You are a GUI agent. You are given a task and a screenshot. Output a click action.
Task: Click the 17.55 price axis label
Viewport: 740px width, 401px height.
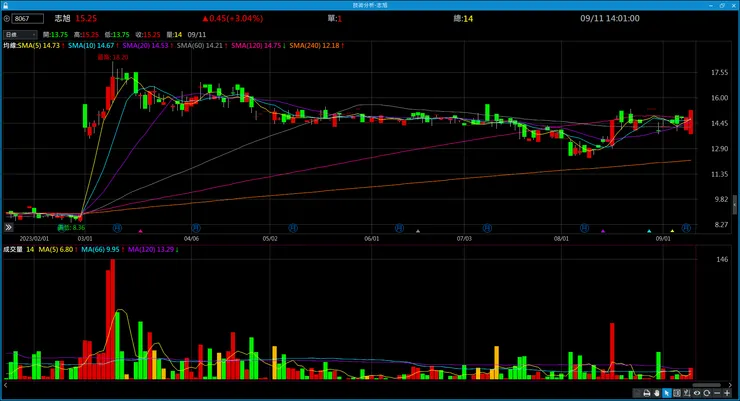(x=719, y=73)
